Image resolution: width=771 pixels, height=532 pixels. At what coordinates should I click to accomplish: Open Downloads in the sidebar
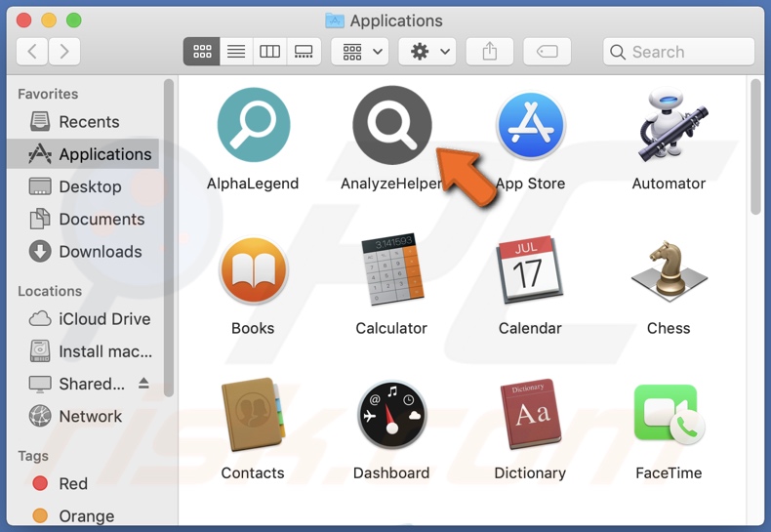83,251
